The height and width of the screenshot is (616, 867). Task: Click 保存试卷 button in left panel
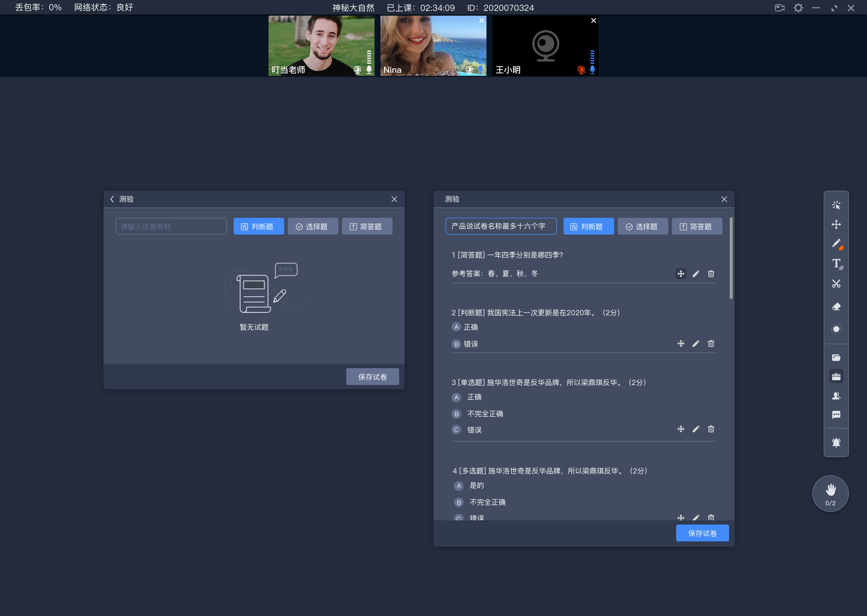click(371, 377)
